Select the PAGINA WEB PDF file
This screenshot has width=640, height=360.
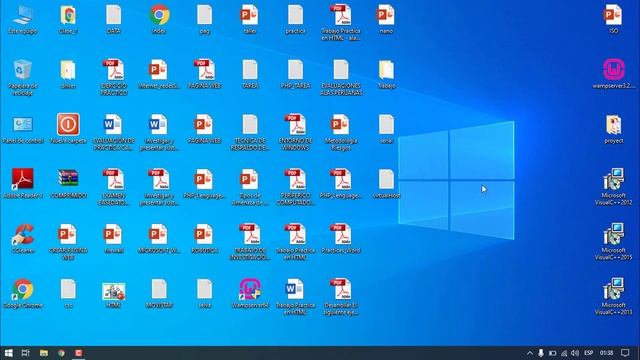tap(204, 74)
